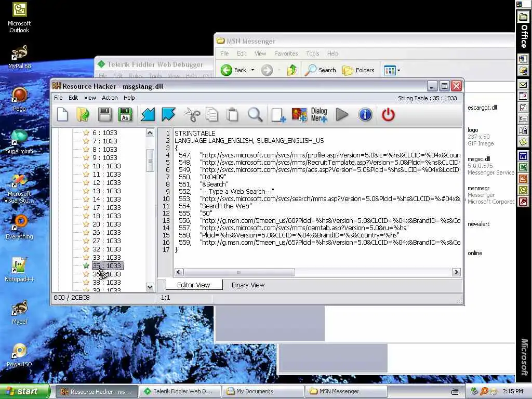Viewport: 532px width, 399px height.
Task: Click the picture with plus toolbar icon
Action: 299,115
